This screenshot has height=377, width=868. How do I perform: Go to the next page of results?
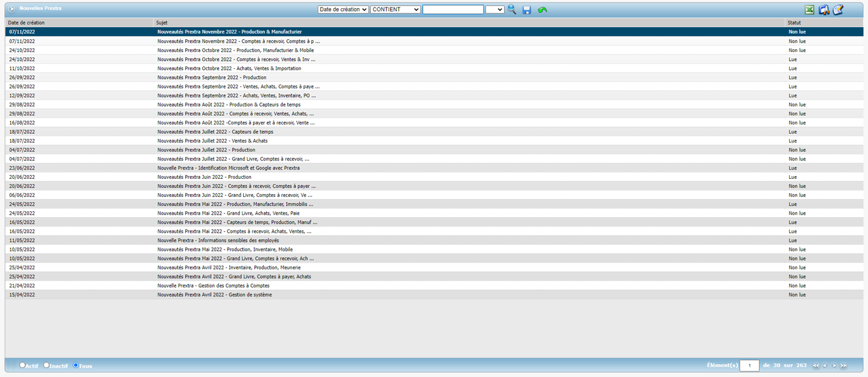click(834, 365)
